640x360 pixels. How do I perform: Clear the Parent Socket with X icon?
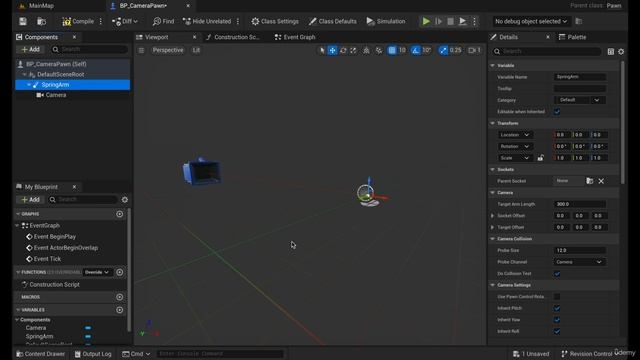pyautogui.click(x=601, y=181)
